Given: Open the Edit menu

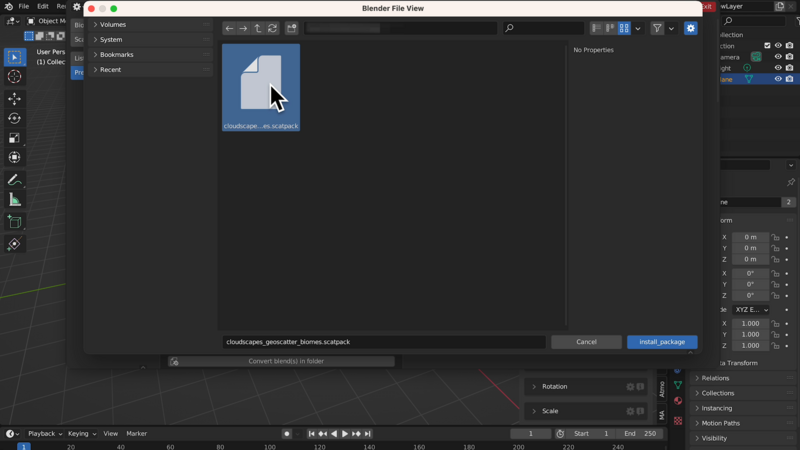Looking at the screenshot, I should 43,6.
